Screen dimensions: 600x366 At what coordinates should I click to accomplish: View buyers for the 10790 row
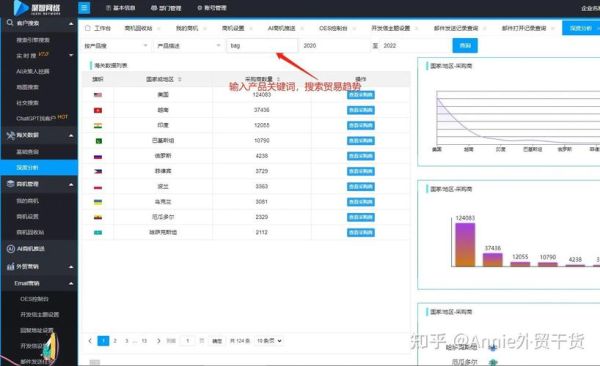[x=361, y=141]
